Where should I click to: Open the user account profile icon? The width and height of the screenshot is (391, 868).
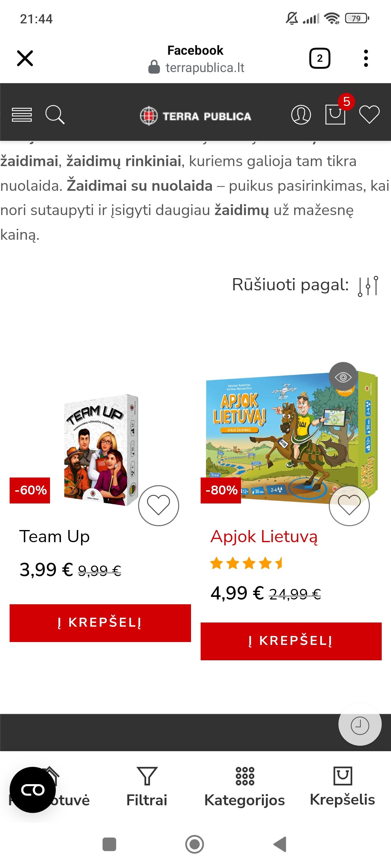coord(301,115)
